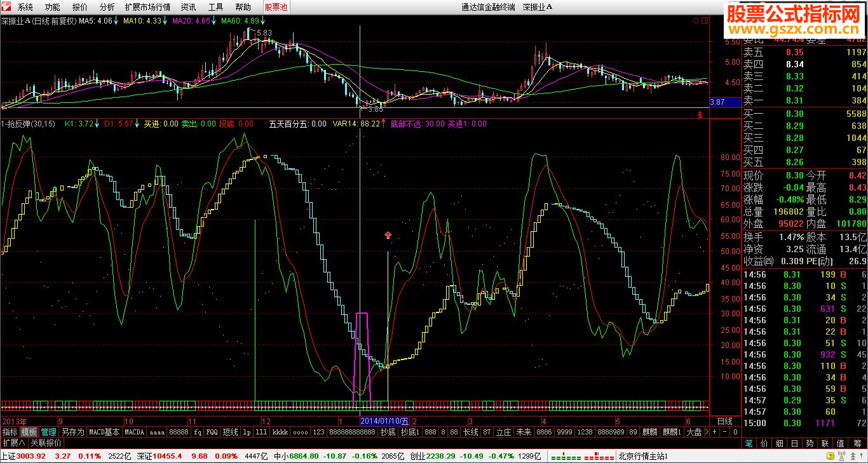Screen dimensions: 868x463
Task: Click the - button beside the indicator tabs
Action: point(724,432)
